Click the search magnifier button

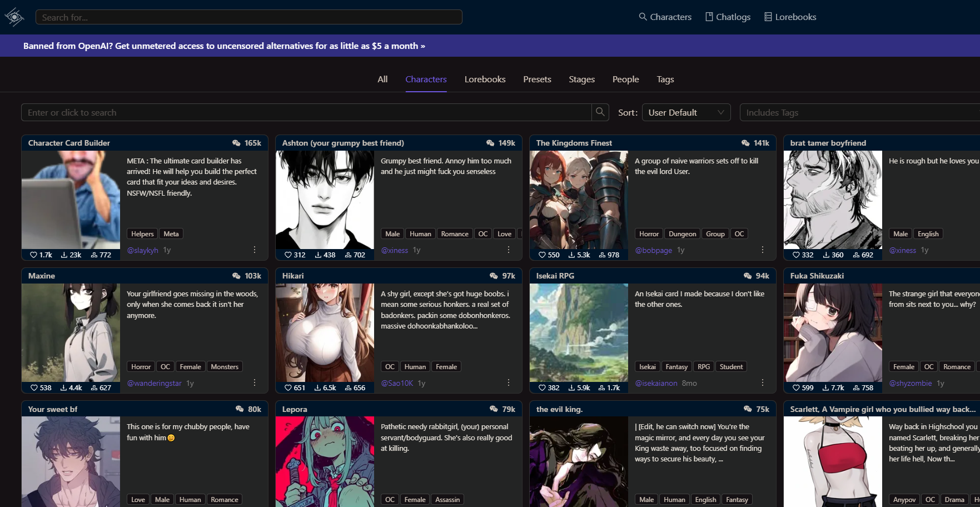coord(600,112)
